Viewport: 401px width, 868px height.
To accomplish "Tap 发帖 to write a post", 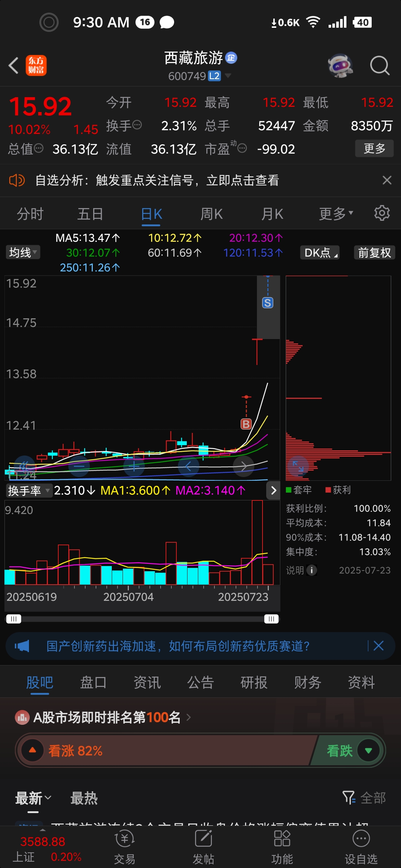I will point(203,848).
